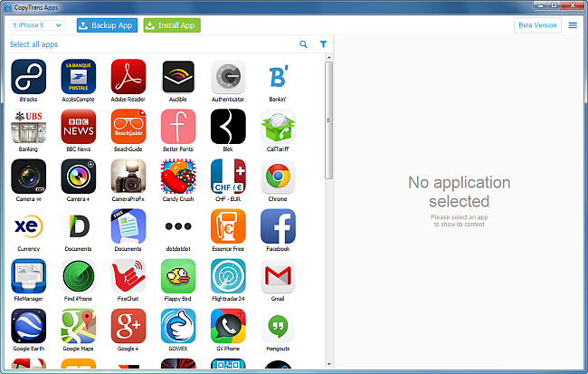588x374 pixels.
Task: Click the BBC News app icon
Action: [x=79, y=127]
